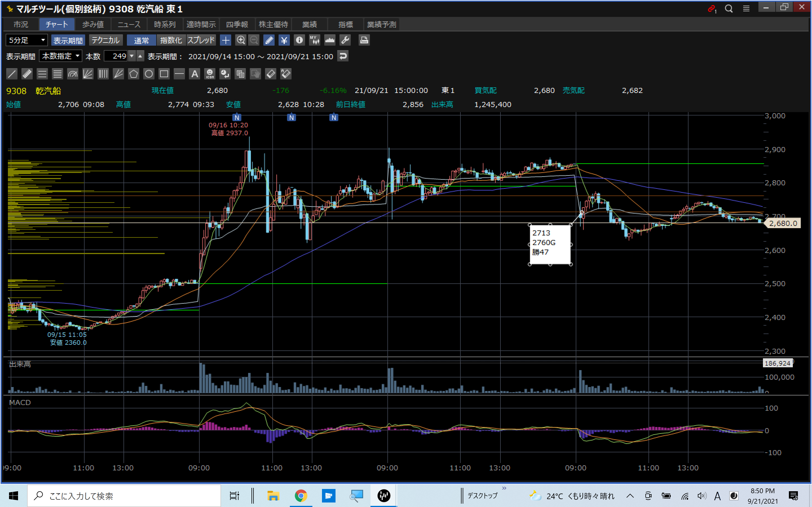
Task: Pick the text annotation A tool
Action: click(x=195, y=74)
